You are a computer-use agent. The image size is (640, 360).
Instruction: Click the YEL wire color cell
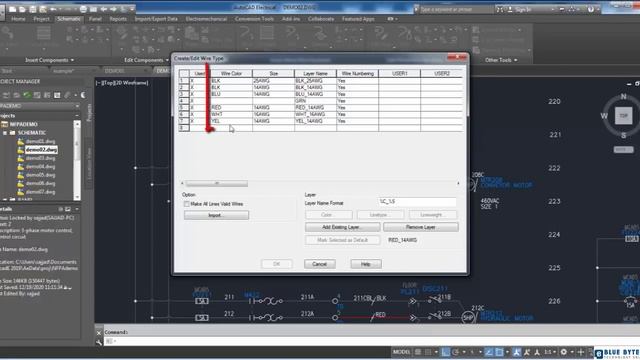coord(231,121)
